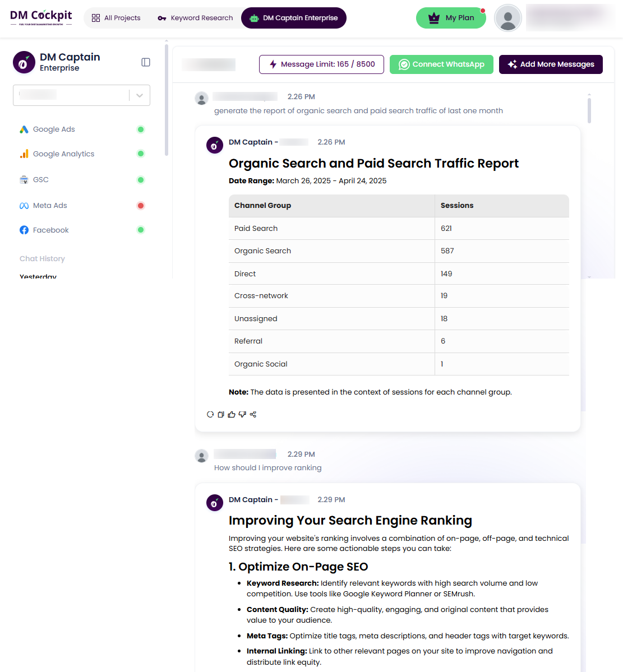Select the GSC icon in sidebar

point(24,179)
